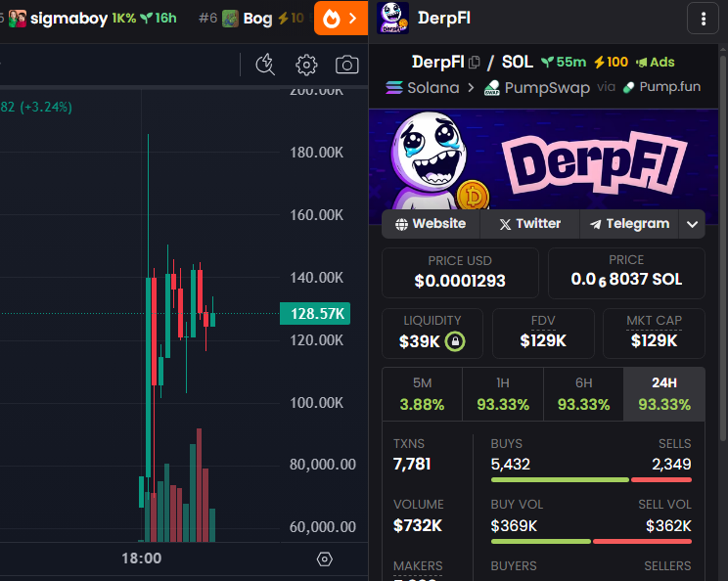Screen dimensions: 728x581
Task: Click the Solana logo icon
Action: (x=394, y=87)
